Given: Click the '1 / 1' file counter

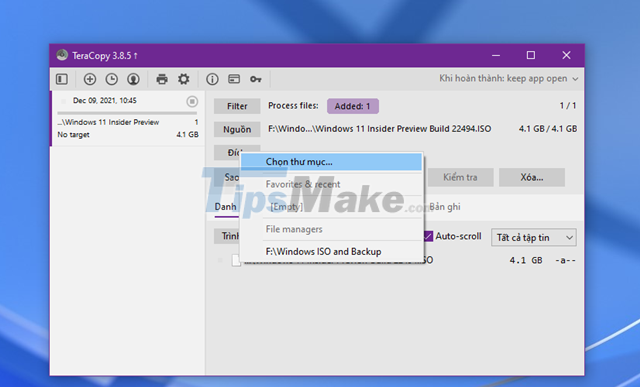Looking at the screenshot, I should pyautogui.click(x=568, y=106).
